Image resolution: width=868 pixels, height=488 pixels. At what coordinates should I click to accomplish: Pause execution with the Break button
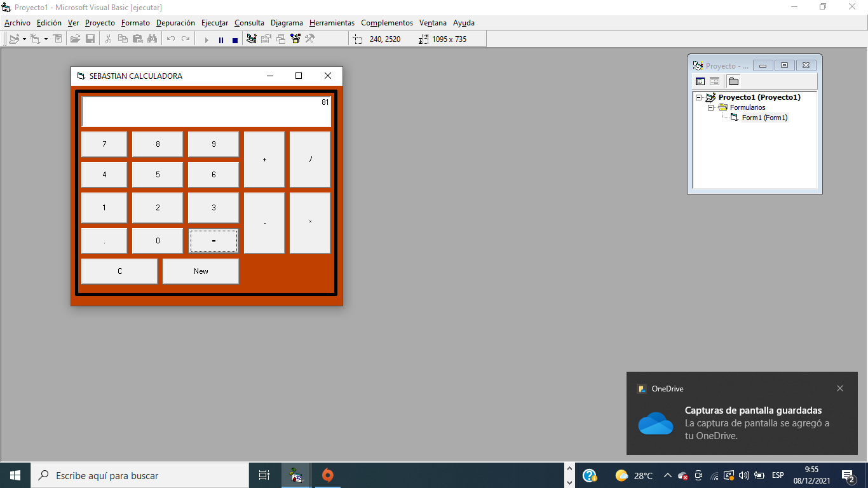point(221,39)
